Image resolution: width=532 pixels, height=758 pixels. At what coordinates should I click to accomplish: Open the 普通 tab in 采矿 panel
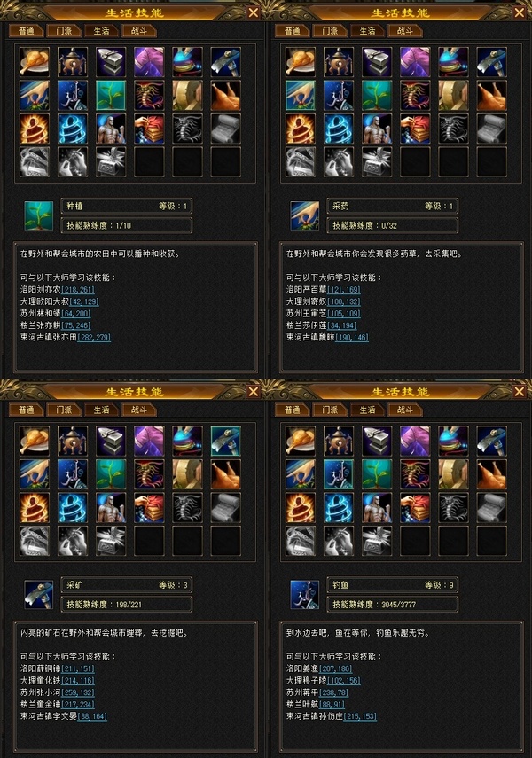tap(27, 410)
